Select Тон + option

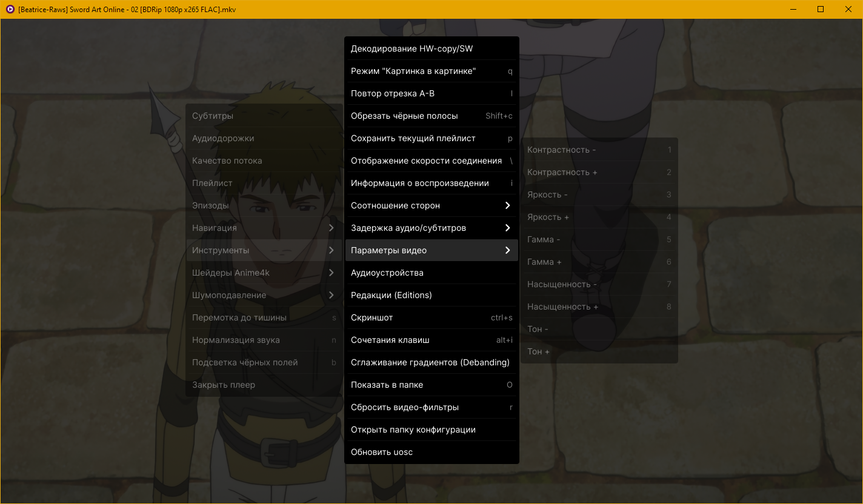pyautogui.click(x=599, y=351)
